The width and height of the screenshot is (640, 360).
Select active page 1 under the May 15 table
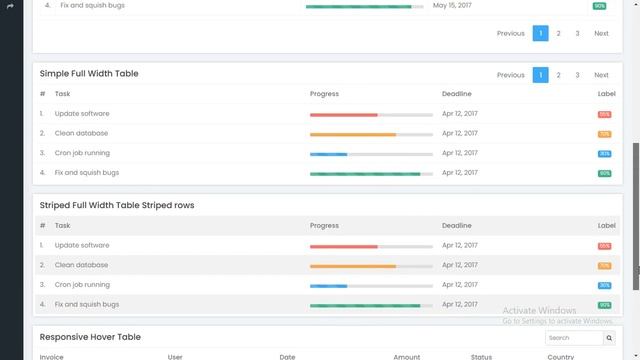coord(540,33)
